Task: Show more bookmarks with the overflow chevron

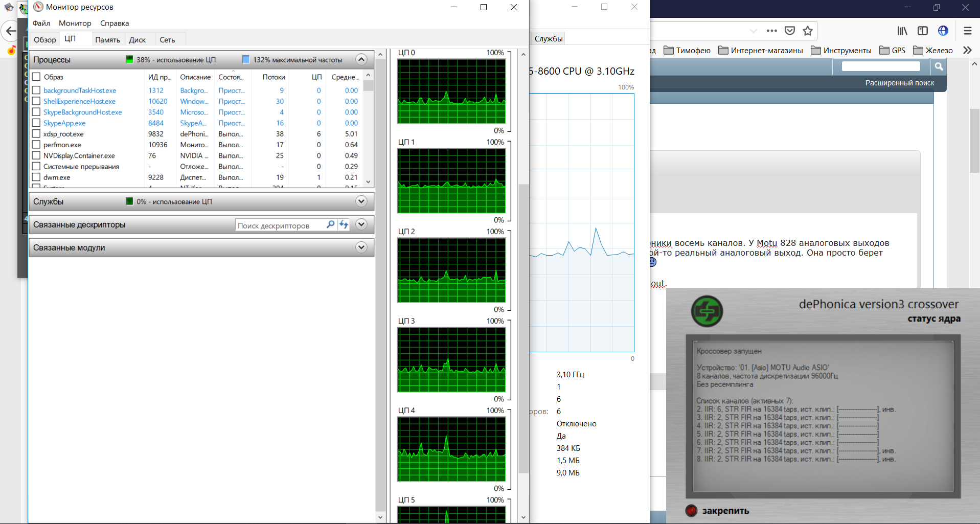Action: pyautogui.click(x=967, y=50)
